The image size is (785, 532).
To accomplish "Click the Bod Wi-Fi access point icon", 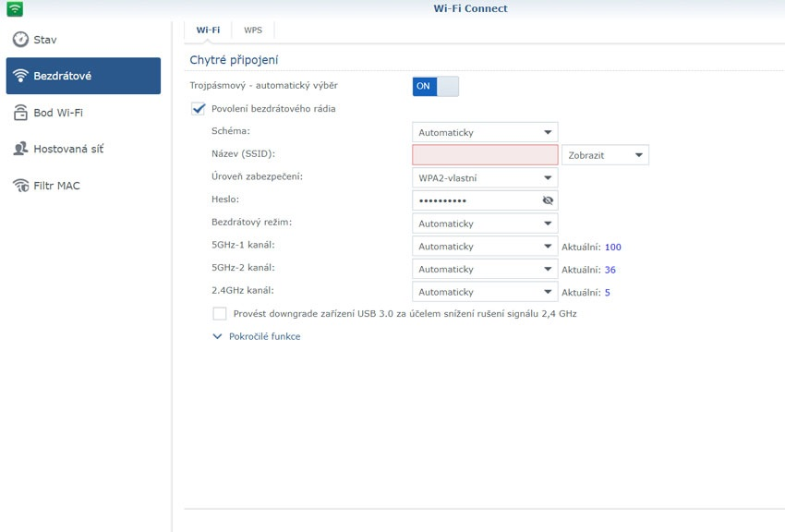I will coord(20,113).
